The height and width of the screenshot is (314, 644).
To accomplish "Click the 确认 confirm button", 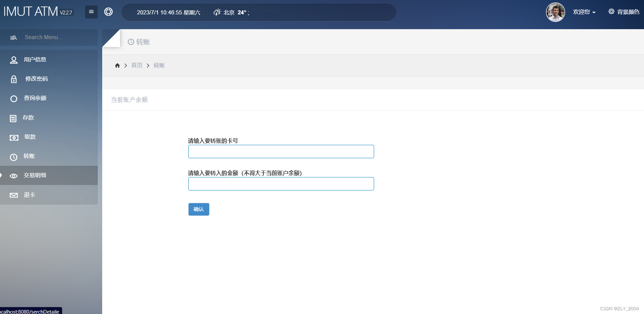I will tap(198, 209).
